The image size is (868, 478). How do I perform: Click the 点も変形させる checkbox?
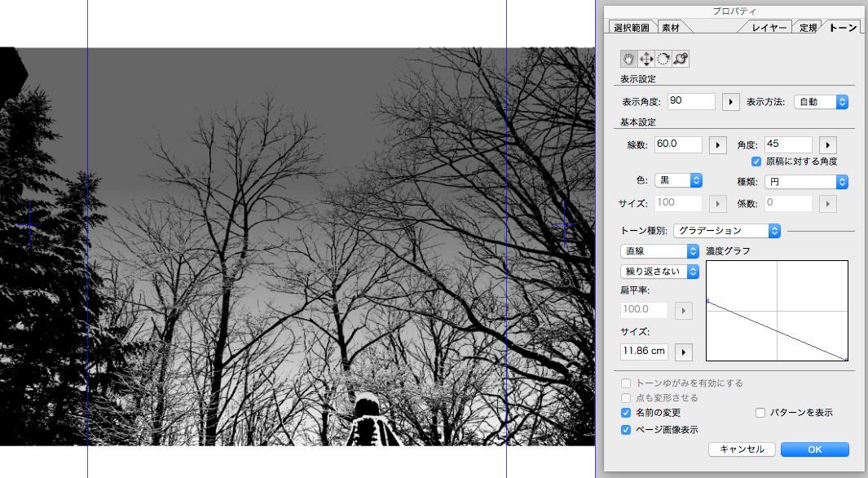pos(626,398)
